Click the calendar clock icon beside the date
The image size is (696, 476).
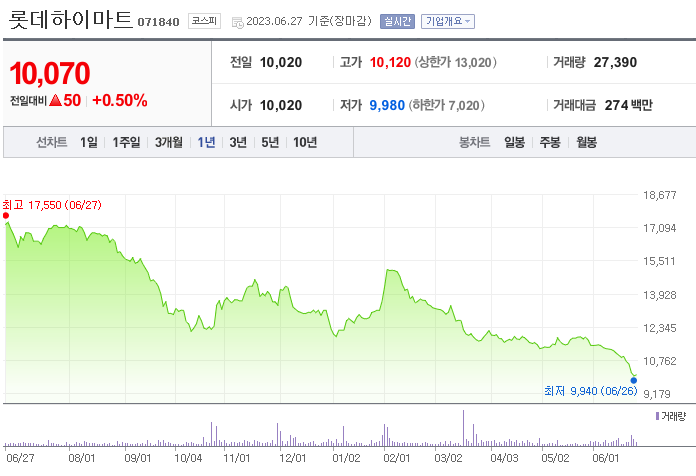[x=237, y=22]
